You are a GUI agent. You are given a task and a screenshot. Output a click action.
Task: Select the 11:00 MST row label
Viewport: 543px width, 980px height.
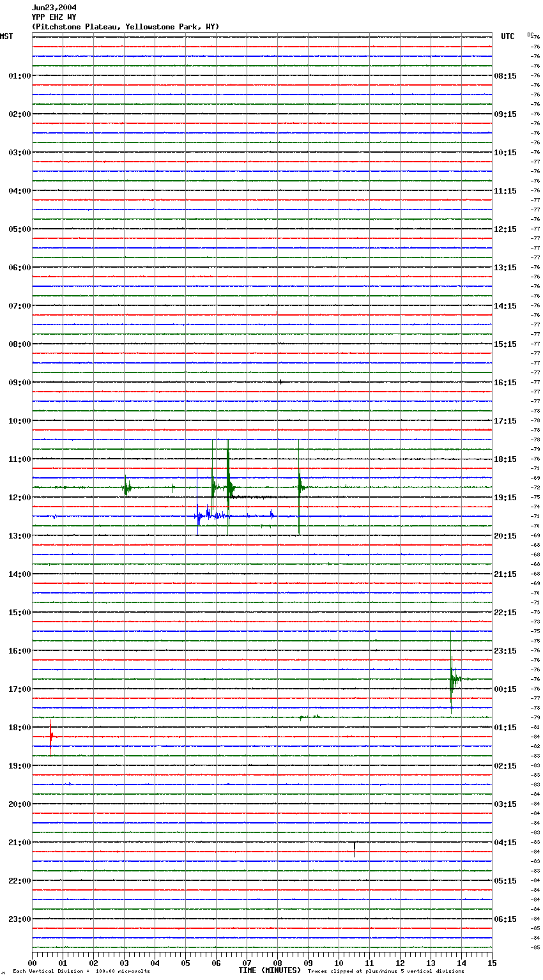(19, 459)
